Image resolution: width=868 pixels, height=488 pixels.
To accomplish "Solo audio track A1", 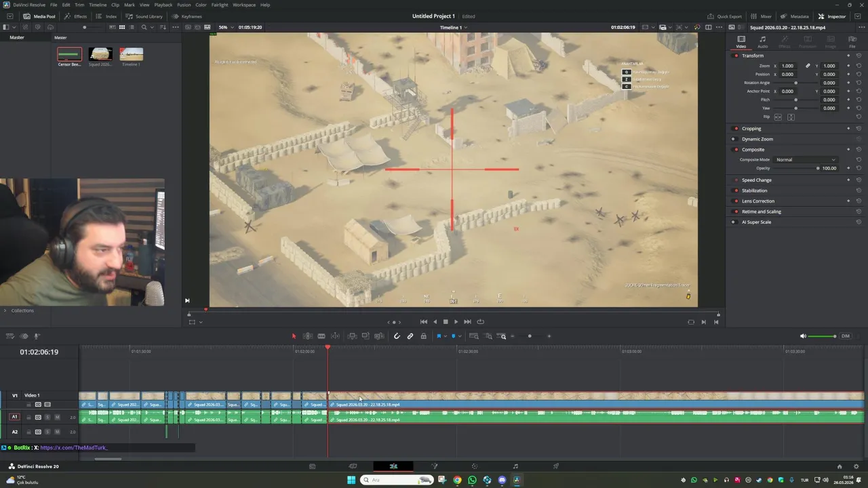I will pyautogui.click(x=47, y=418).
